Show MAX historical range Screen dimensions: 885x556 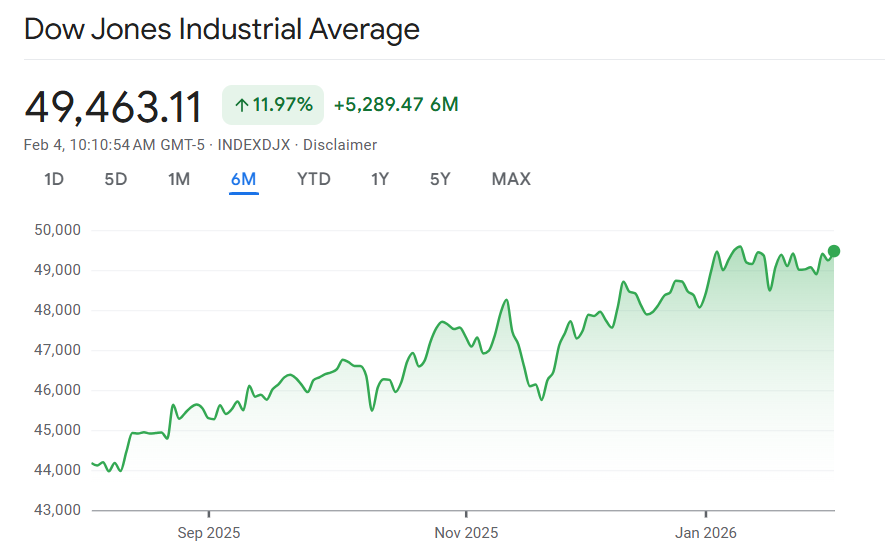point(511,180)
